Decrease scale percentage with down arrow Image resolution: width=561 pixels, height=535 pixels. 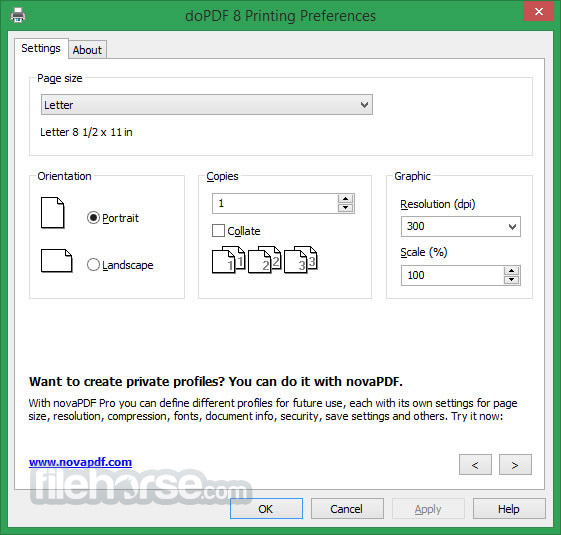pyautogui.click(x=512, y=280)
